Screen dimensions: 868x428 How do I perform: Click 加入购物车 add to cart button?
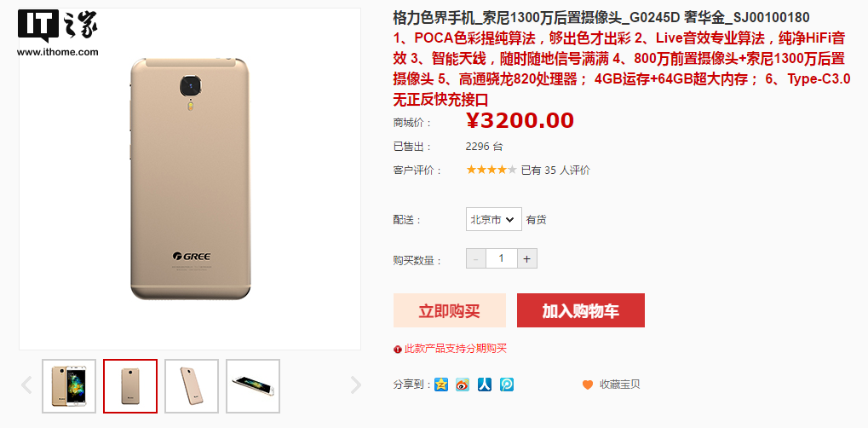581,310
